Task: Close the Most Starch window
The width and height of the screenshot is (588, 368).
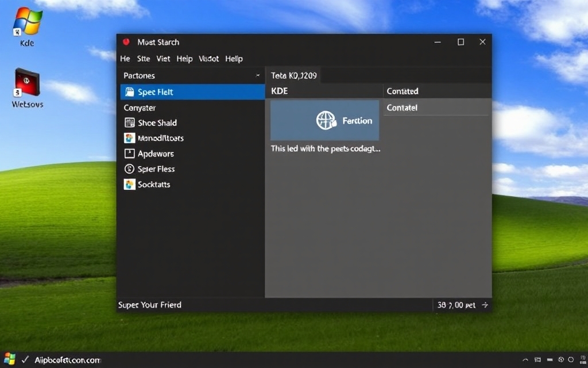Action: [482, 42]
